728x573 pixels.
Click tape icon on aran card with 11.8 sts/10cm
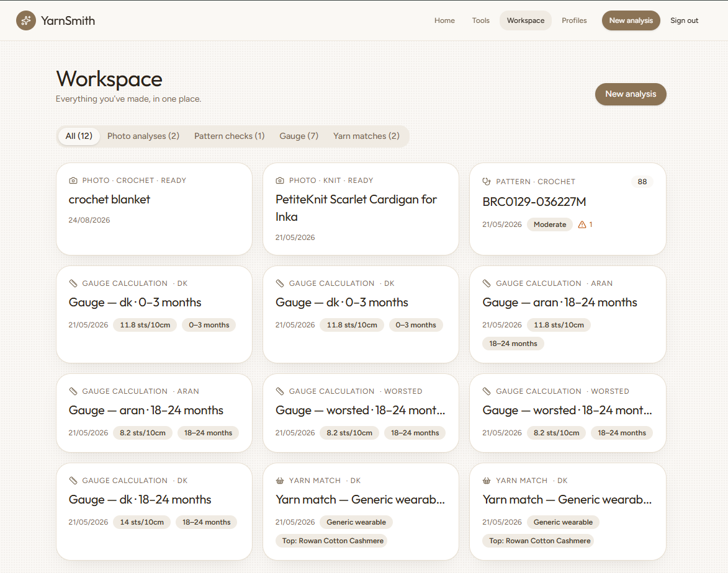[x=487, y=283]
